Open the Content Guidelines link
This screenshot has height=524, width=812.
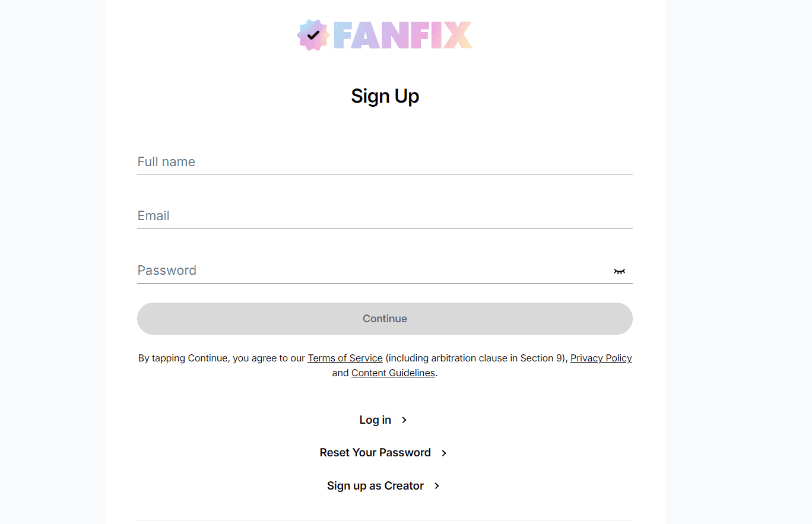coord(393,373)
